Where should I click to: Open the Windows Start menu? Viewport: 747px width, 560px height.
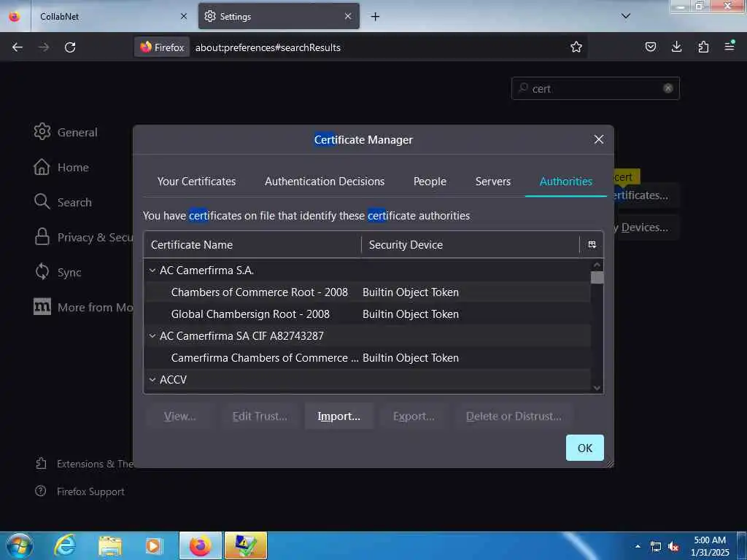(x=19, y=545)
